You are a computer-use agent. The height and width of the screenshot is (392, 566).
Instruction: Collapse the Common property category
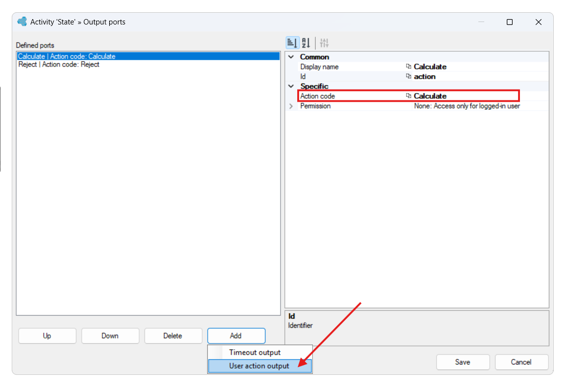coord(291,57)
